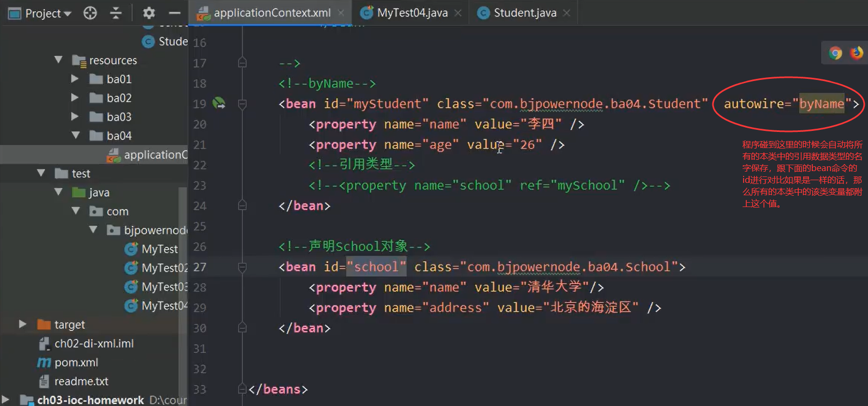The image size is (868, 406).
Task: Click fold marker at line 17 comment end
Action: point(242,63)
